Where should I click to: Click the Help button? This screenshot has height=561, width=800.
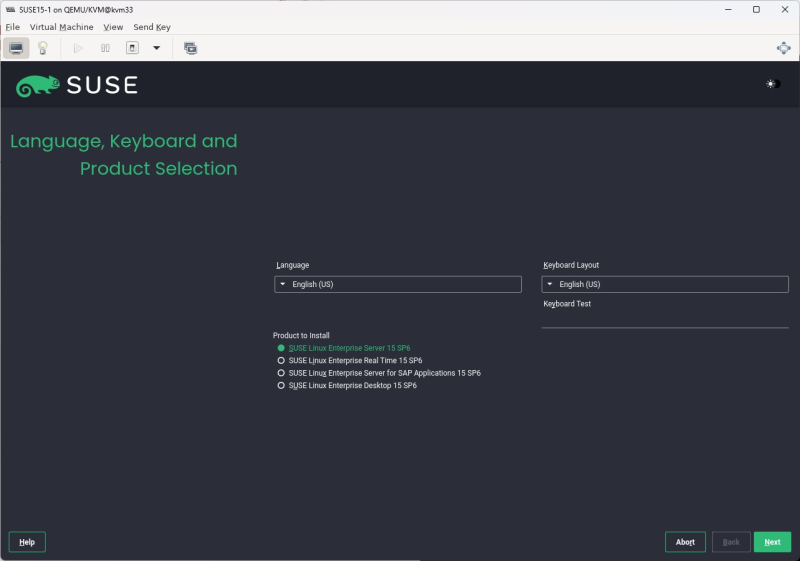[x=27, y=542]
